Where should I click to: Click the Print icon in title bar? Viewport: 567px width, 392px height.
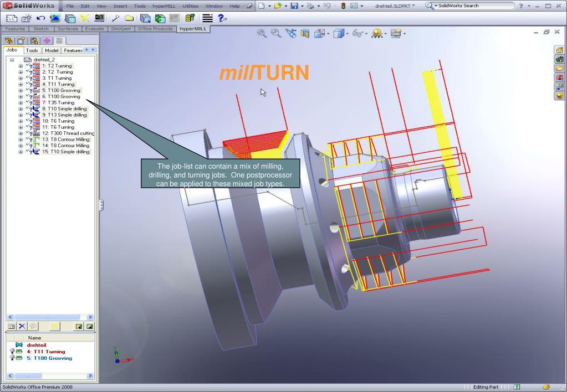coord(310,6)
